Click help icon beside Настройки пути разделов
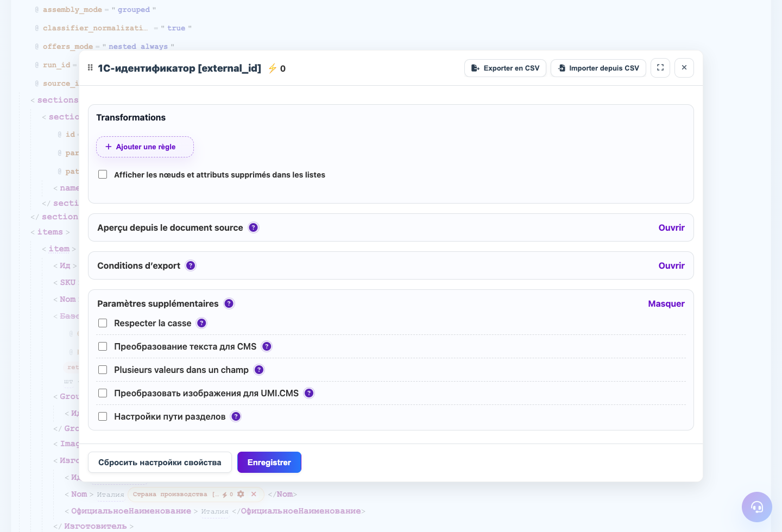 click(236, 416)
